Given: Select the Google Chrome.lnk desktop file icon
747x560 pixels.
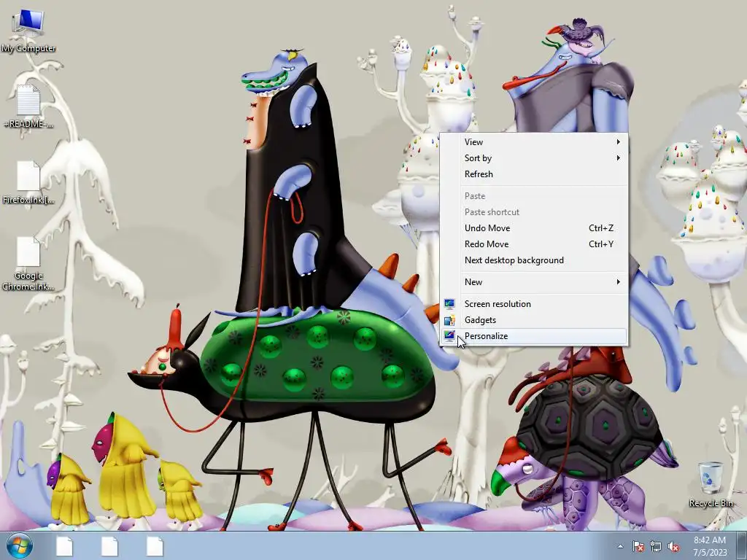Looking at the screenshot, I should 28,264.
